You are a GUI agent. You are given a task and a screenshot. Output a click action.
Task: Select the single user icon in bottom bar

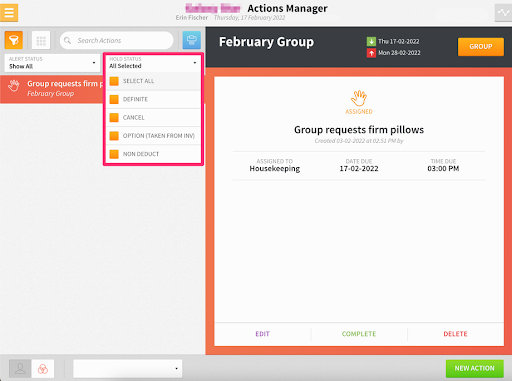tap(20, 369)
